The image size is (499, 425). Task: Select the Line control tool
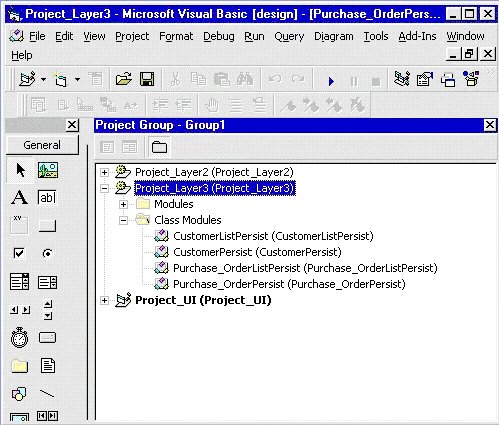47,394
